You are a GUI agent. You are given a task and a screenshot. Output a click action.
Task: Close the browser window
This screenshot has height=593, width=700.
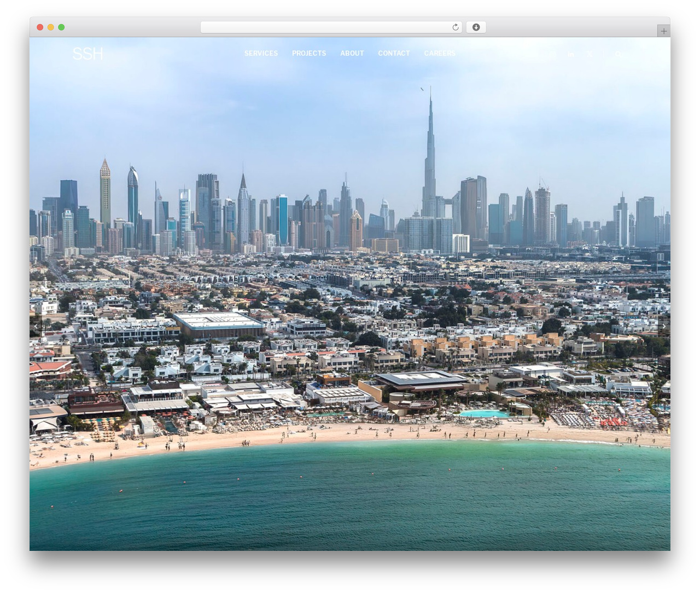(40, 27)
